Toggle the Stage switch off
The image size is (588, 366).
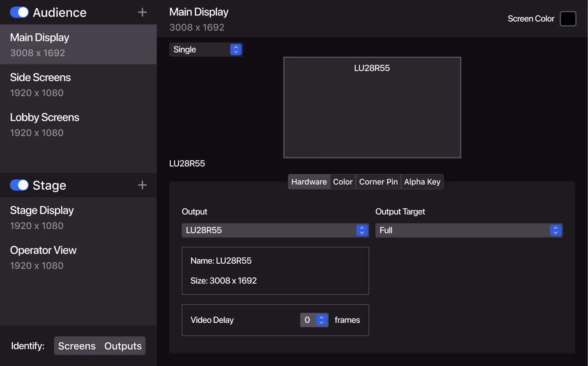pos(19,185)
